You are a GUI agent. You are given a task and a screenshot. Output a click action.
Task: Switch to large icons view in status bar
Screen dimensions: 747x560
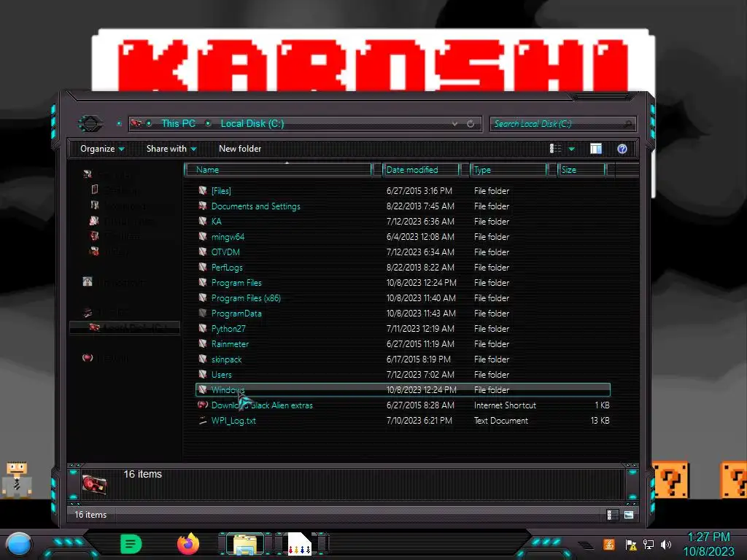point(628,515)
